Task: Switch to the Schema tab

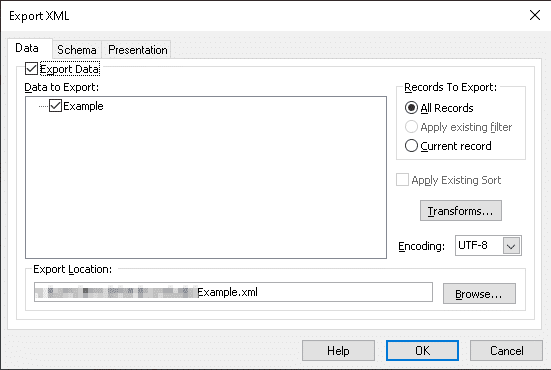Action: click(77, 50)
